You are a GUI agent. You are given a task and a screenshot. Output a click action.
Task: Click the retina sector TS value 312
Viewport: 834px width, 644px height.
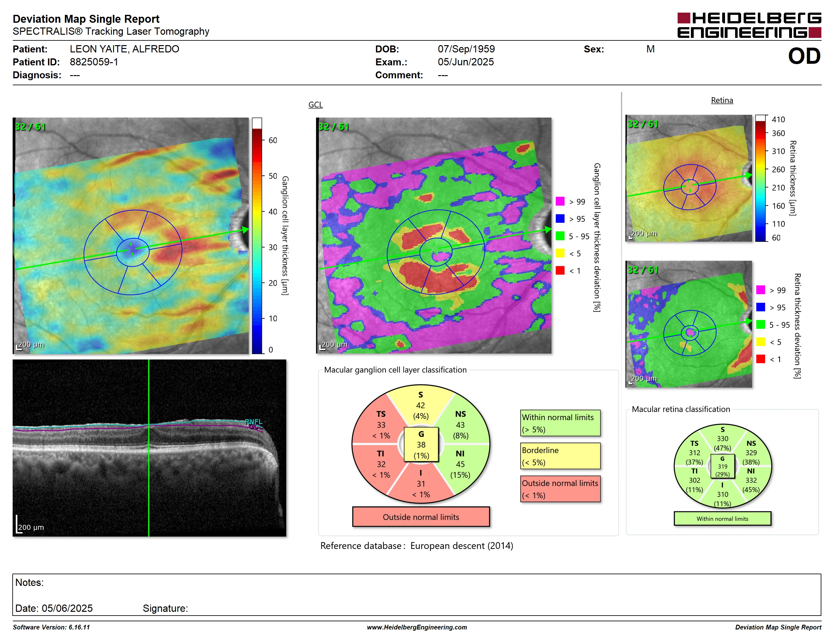point(695,453)
